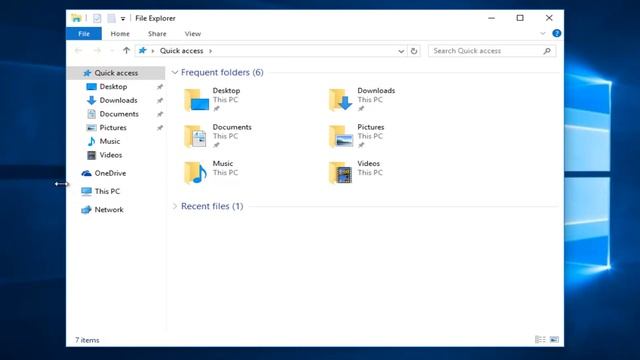Click the forward navigation arrow
This screenshot has width=640, height=360.
pos(97,51)
